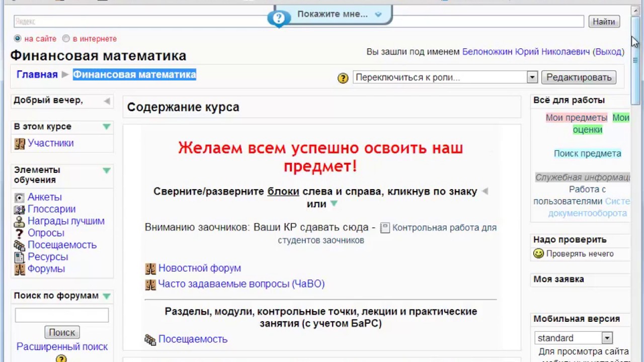Click the Посещаемость icon in course content
Image resolution: width=644 pixels, height=362 pixels.
(x=150, y=340)
